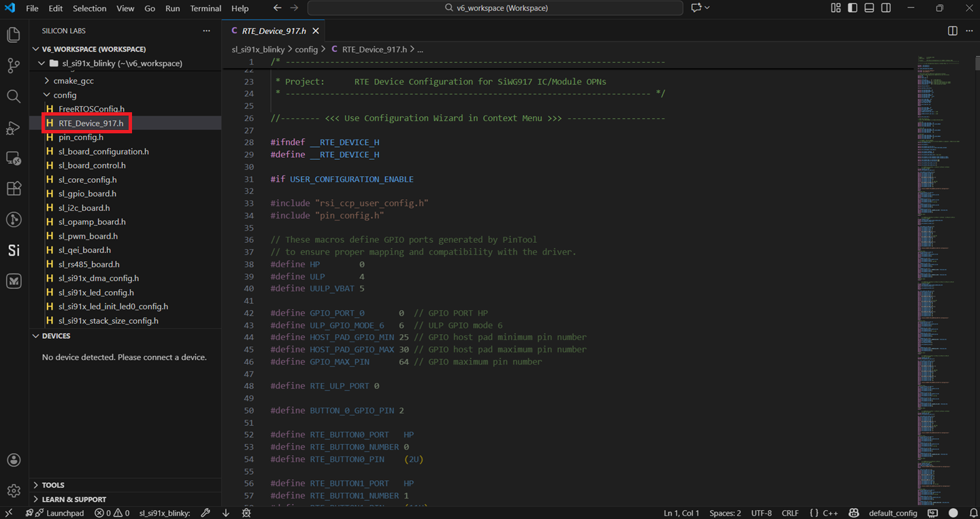Open the Extensions view
Viewport: 980px width, 519px height.
pyautogui.click(x=13, y=188)
